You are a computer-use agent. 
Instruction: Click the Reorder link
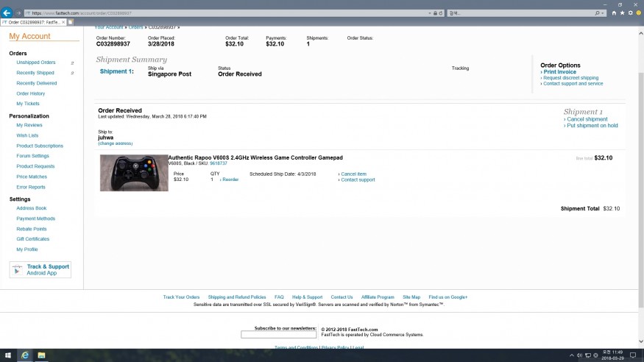point(230,180)
